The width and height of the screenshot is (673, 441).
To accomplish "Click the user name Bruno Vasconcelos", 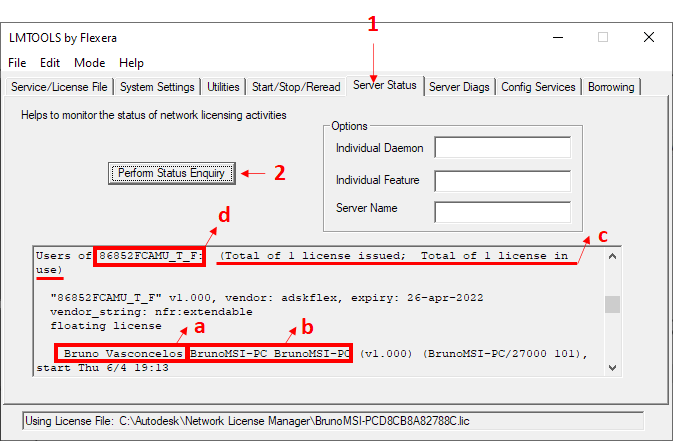I will [x=123, y=354].
